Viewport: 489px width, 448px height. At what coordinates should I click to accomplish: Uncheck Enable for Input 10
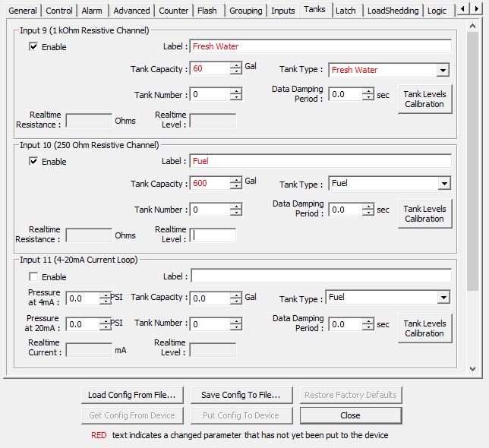point(33,162)
